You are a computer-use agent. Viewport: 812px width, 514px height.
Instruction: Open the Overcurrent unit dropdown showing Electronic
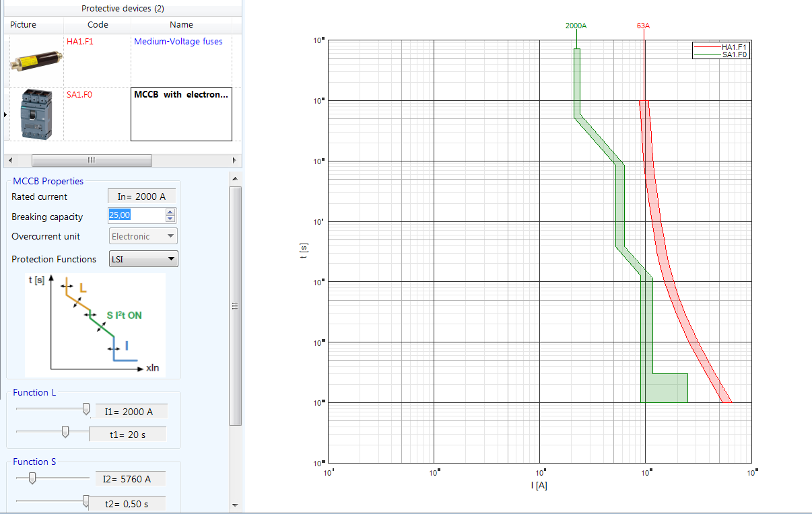pos(143,236)
